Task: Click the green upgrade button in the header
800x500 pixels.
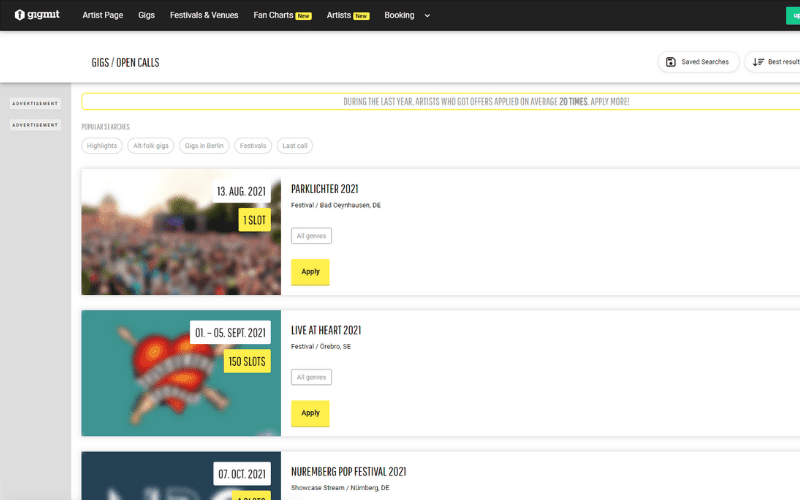Action: [793, 16]
